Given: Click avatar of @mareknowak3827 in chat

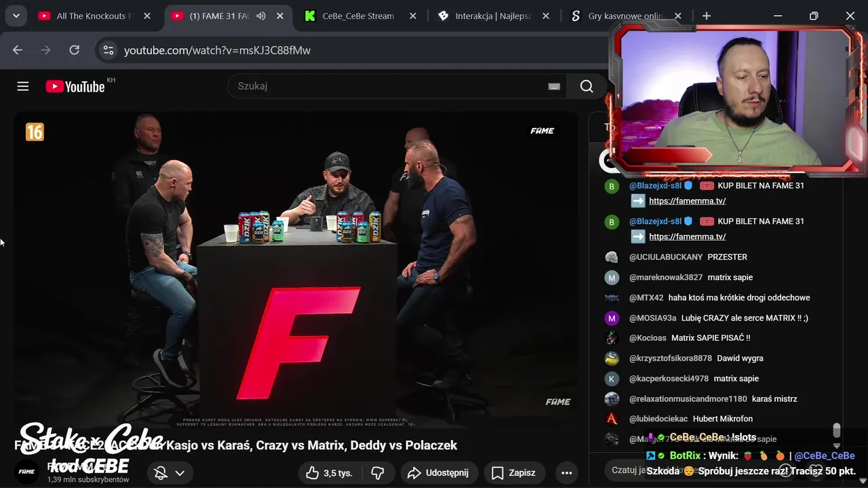Looking at the screenshot, I should (612, 277).
